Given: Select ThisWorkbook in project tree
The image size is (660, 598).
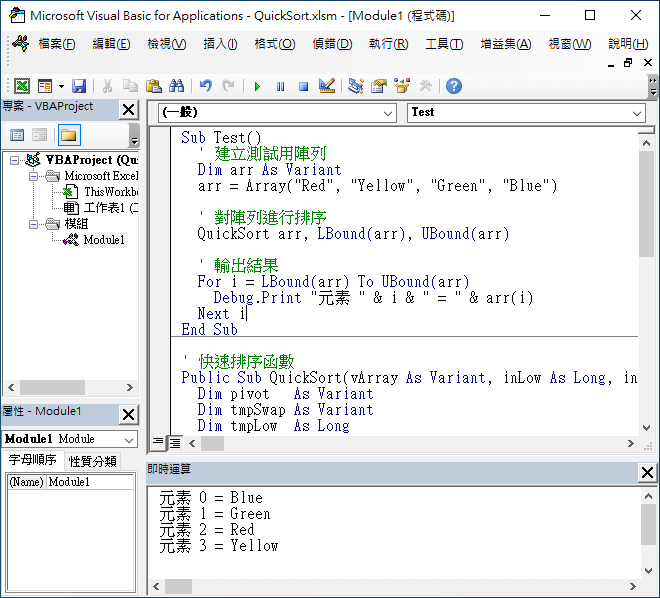Looking at the screenshot, I should click(x=110, y=192).
